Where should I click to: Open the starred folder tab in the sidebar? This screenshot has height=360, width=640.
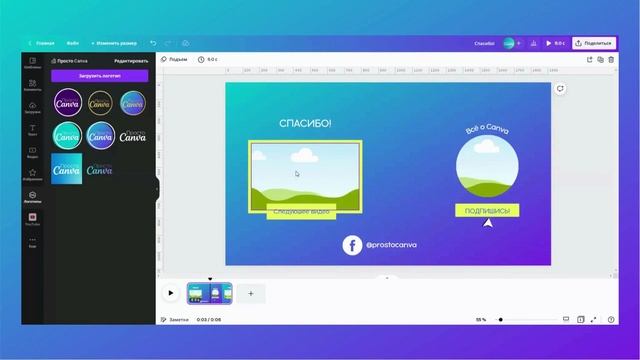(x=33, y=175)
